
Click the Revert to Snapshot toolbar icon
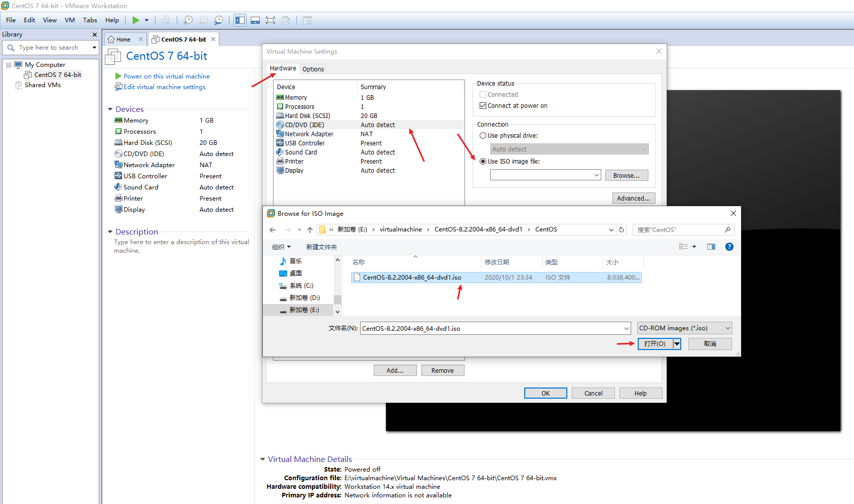click(x=203, y=20)
